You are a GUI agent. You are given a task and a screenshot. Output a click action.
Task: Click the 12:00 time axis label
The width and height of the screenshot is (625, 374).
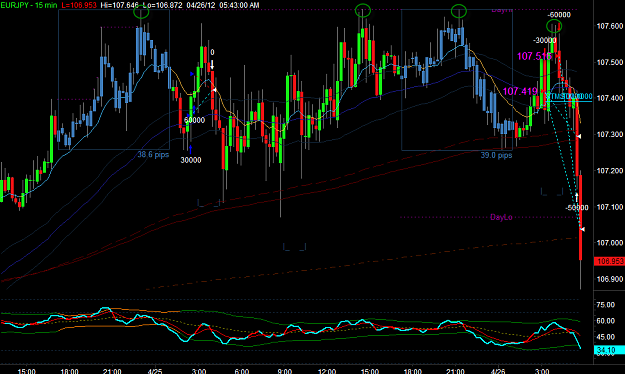327,371
